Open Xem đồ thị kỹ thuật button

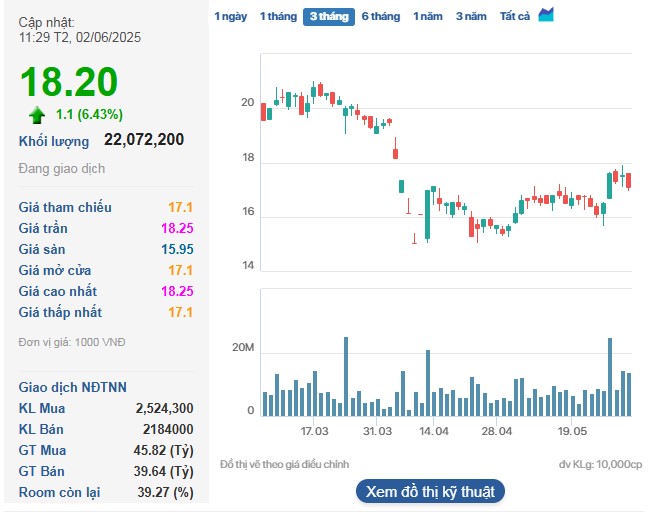[x=430, y=491]
